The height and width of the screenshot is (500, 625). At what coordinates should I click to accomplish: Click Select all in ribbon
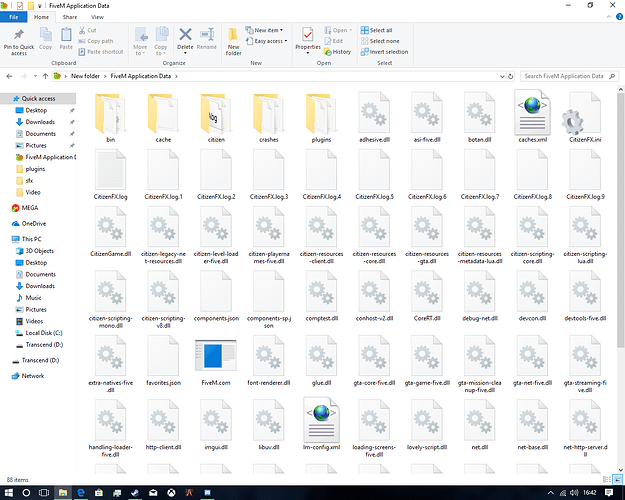point(377,30)
